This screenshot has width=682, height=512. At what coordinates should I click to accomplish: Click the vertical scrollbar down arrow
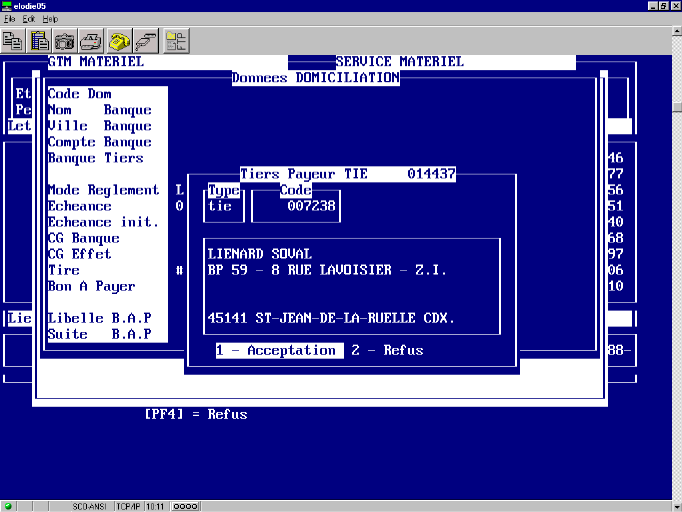click(677, 507)
